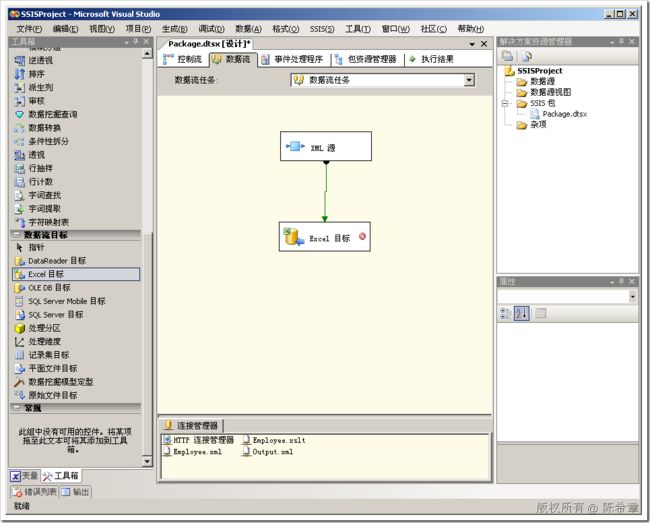Toggle auto-hide pin on Solution Explorer
This screenshot has width=650, height=523.
coord(621,42)
